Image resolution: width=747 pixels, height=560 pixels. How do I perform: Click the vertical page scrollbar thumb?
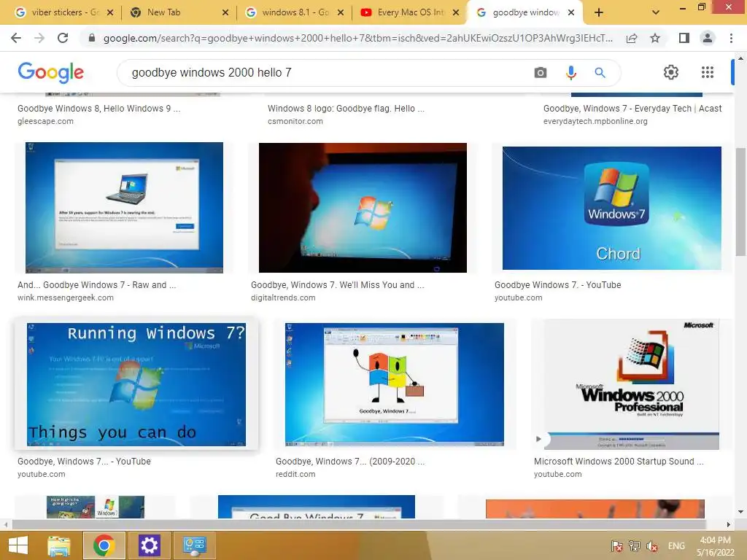point(740,202)
